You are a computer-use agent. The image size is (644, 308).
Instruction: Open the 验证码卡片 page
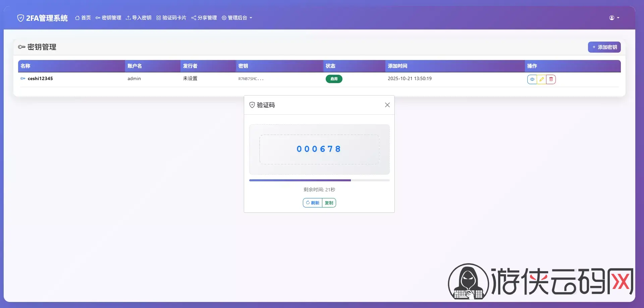coord(171,18)
